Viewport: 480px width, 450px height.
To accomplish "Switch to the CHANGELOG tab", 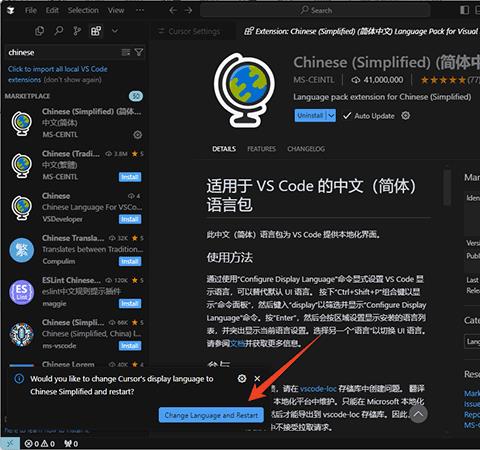I will [x=306, y=149].
